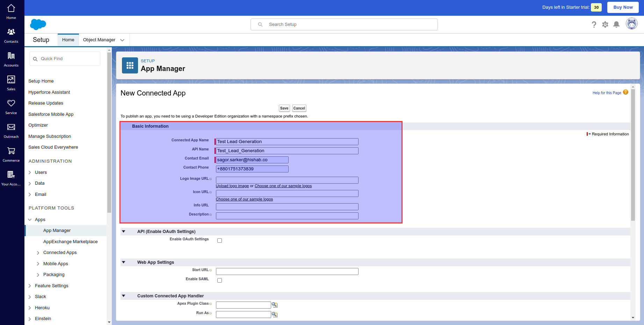Click the Connected App Name field

[x=287, y=142]
